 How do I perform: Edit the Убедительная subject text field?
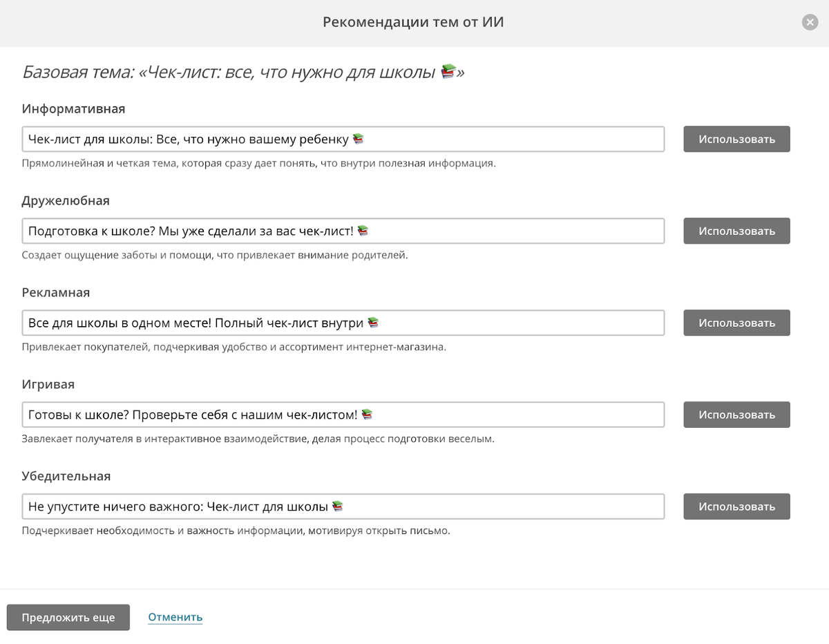click(343, 506)
